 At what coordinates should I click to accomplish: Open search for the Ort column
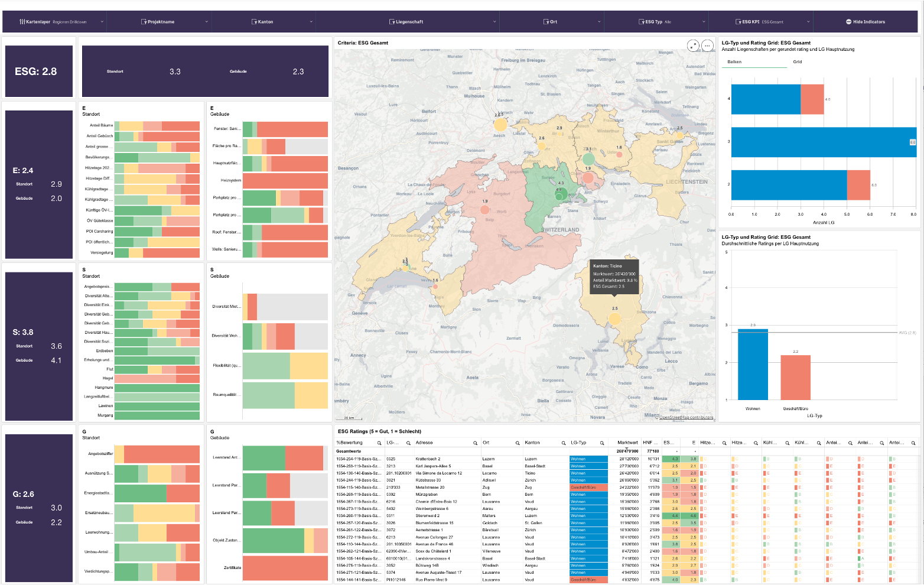(x=518, y=443)
